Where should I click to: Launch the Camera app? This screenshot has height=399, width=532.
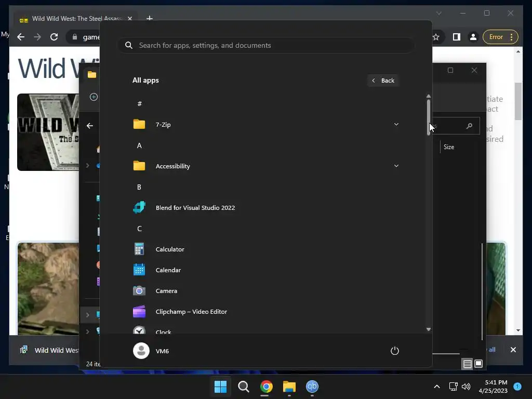[x=265, y=291]
